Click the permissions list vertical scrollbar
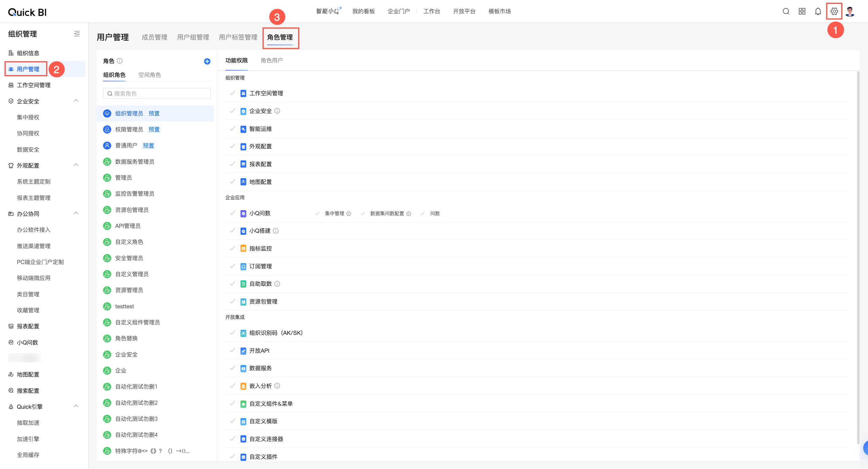 click(x=858, y=258)
